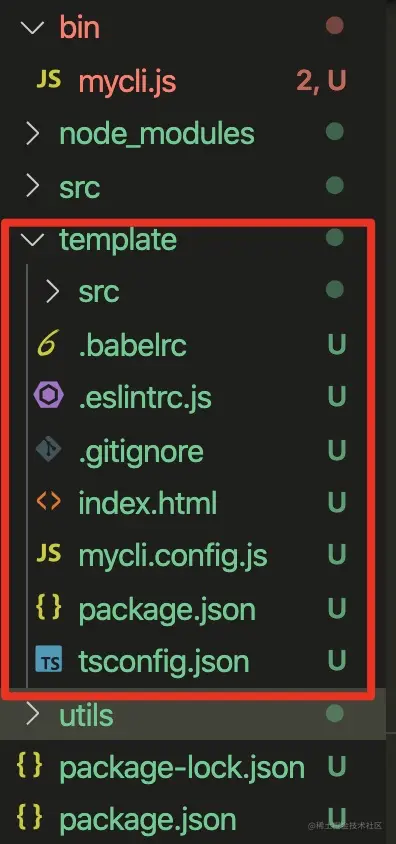
Task: Open the root package-lock.json file
Action: (x=182, y=768)
